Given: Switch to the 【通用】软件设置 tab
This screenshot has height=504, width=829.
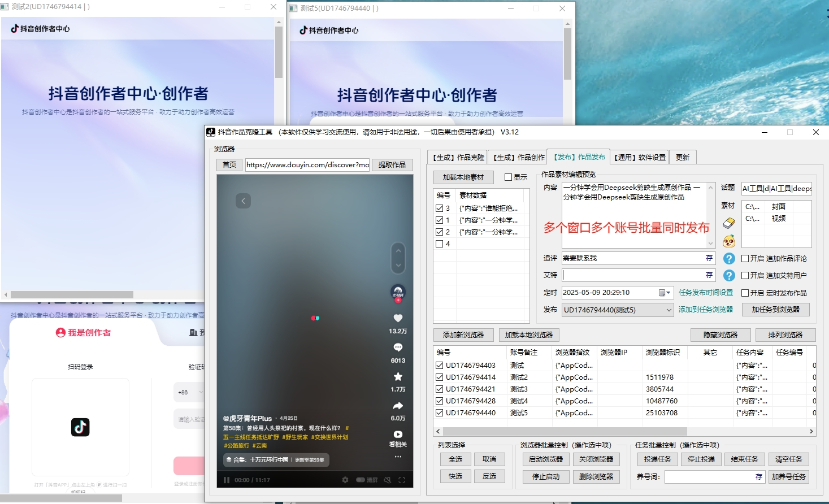Looking at the screenshot, I should pyautogui.click(x=639, y=157).
